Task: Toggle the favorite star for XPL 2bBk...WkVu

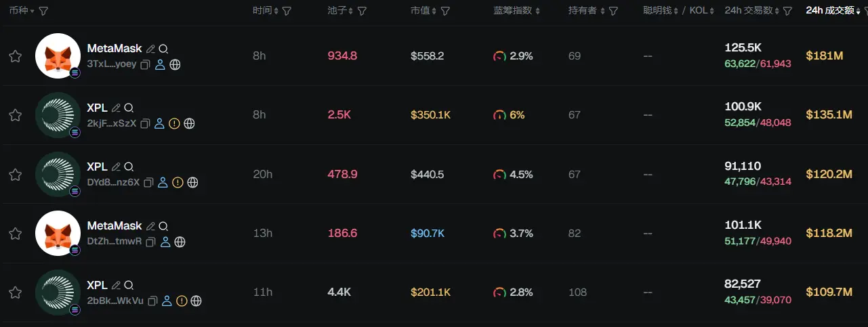Action: 15,292
